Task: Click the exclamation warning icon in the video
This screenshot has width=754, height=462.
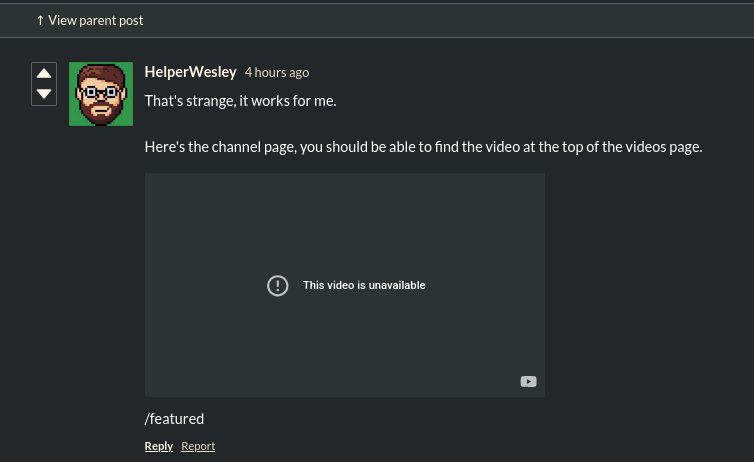Action: point(278,285)
